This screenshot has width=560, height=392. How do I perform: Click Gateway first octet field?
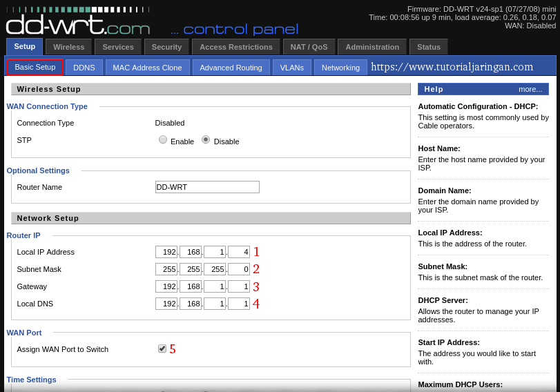166,286
